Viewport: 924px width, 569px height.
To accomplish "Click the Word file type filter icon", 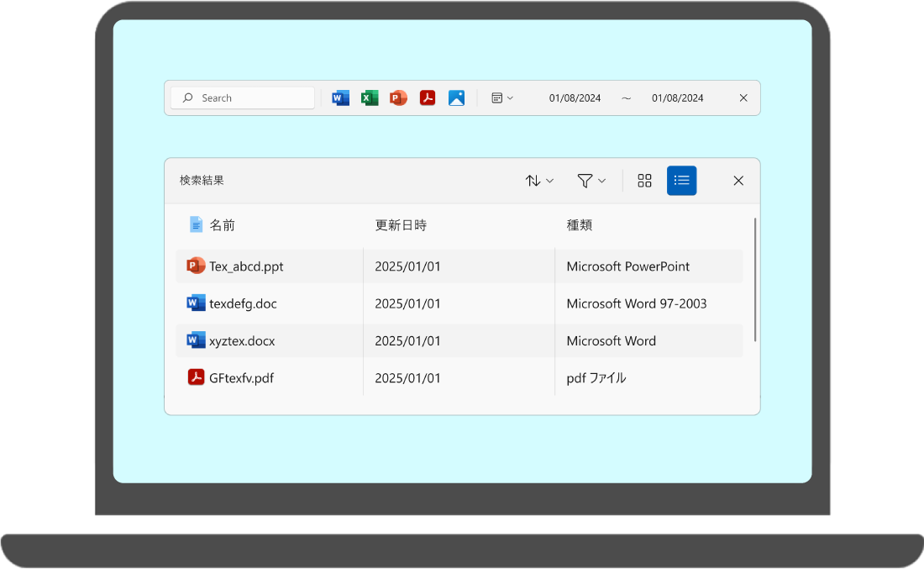I will point(340,98).
